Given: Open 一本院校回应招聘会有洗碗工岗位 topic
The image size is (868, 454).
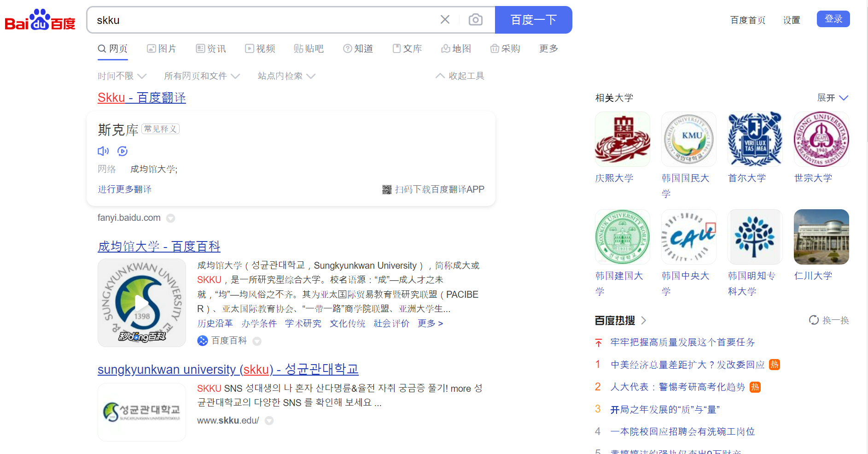Looking at the screenshot, I should pyautogui.click(x=683, y=431).
